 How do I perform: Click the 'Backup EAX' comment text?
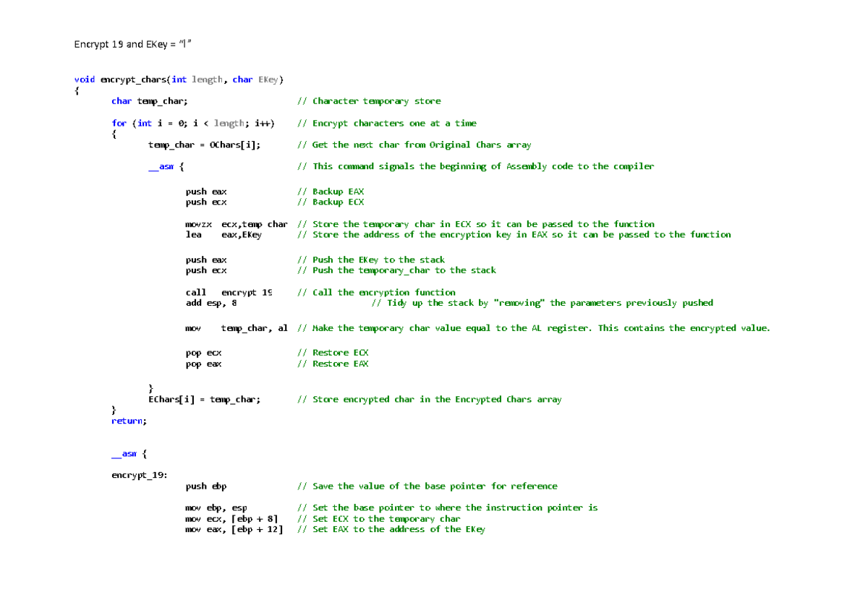[x=339, y=191]
